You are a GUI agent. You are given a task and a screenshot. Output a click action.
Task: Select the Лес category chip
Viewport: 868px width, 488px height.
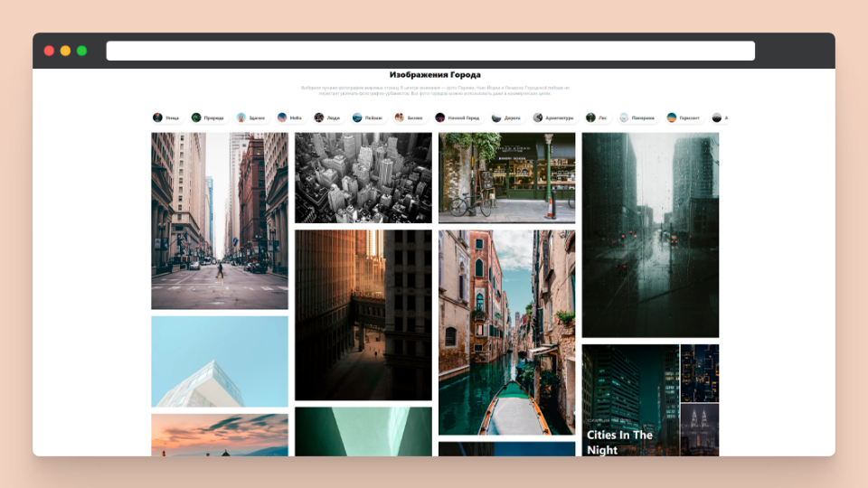(x=597, y=117)
